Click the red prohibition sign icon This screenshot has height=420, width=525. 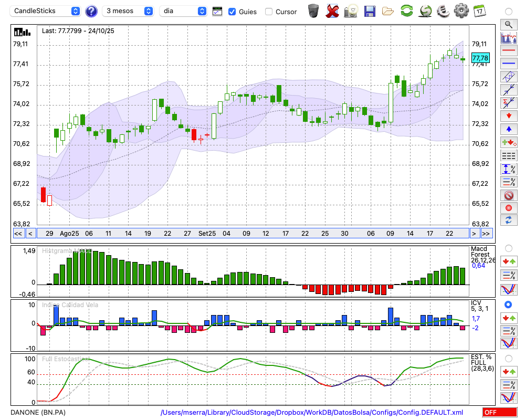click(x=508, y=195)
